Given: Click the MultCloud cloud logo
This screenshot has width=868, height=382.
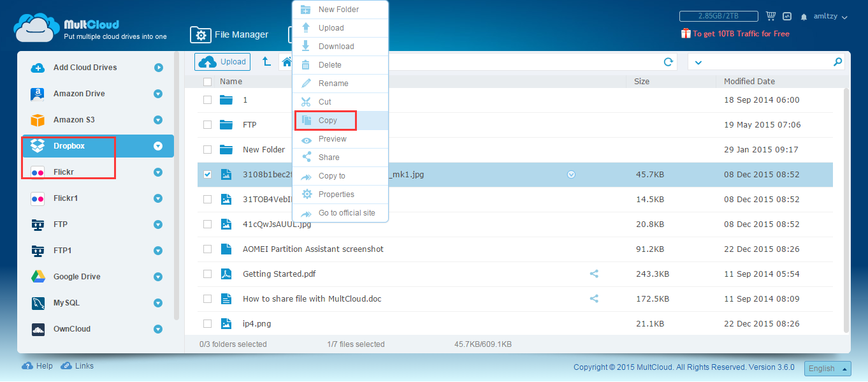Looking at the screenshot, I should click(x=36, y=27).
